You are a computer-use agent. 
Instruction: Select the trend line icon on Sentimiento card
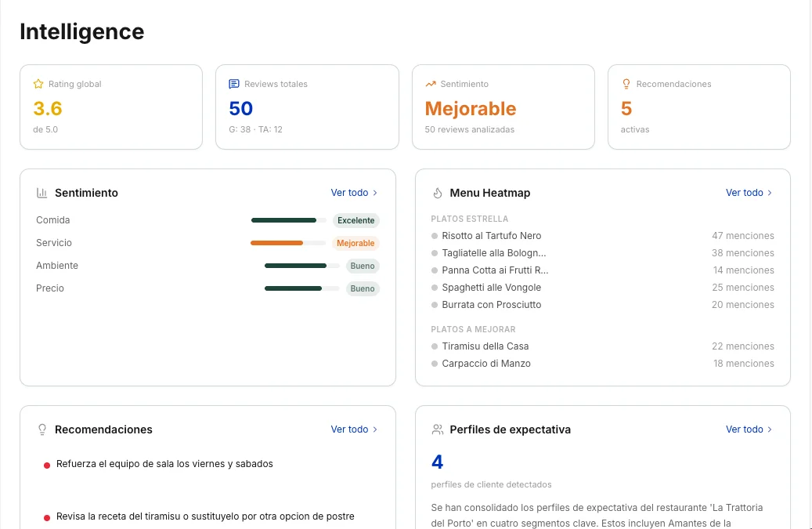pyautogui.click(x=430, y=84)
